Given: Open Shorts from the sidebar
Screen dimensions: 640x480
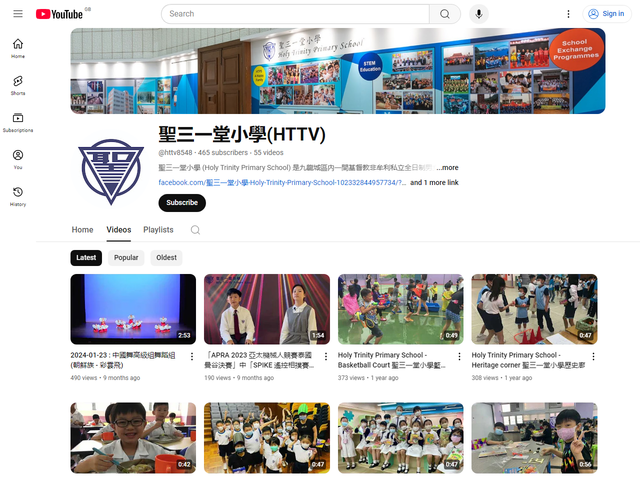Looking at the screenshot, I should 18,85.
